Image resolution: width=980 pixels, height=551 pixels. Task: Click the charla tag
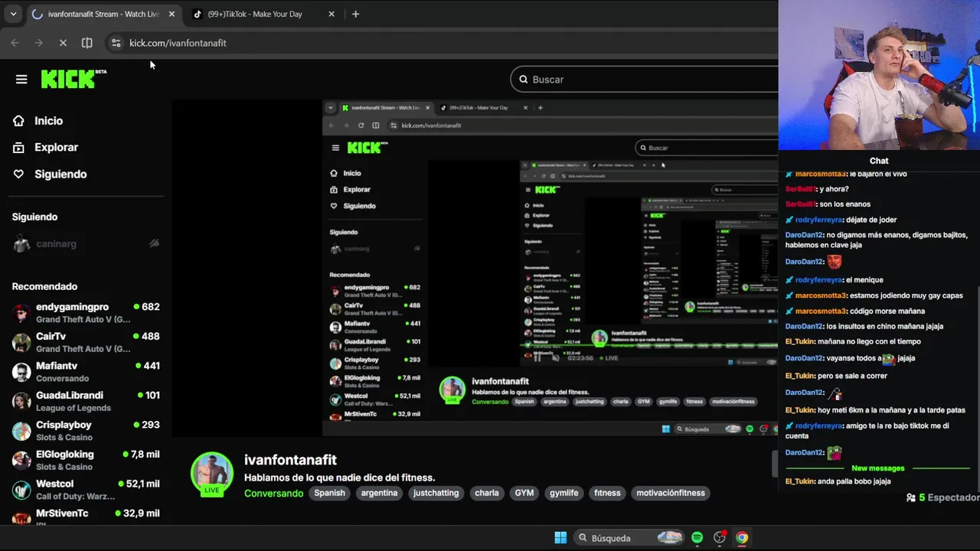tap(486, 493)
